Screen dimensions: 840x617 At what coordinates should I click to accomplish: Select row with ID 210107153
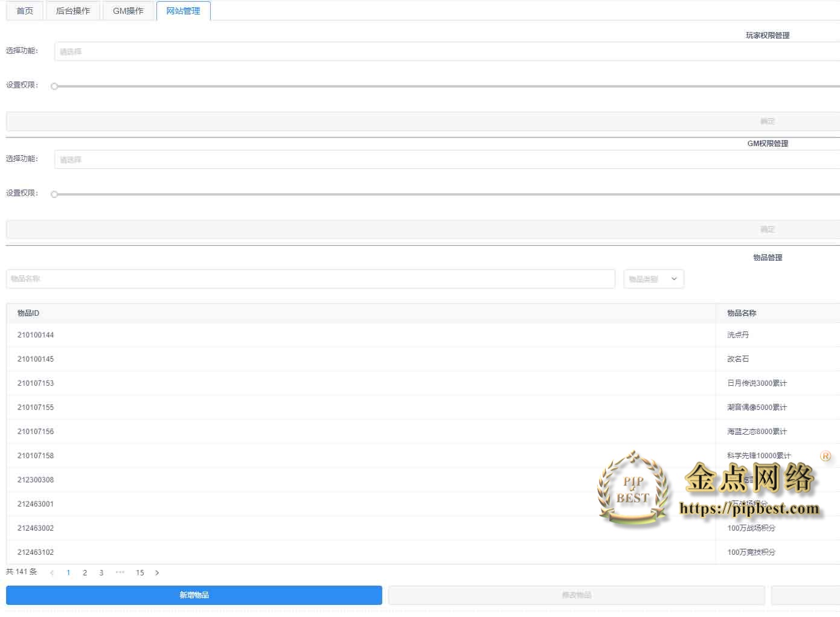(x=423, y=383)
